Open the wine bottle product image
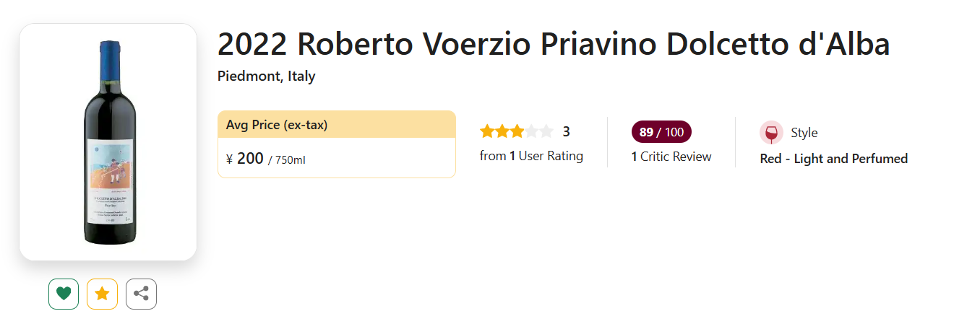This screenshot has width=980, height=324. tap(108, 142)
